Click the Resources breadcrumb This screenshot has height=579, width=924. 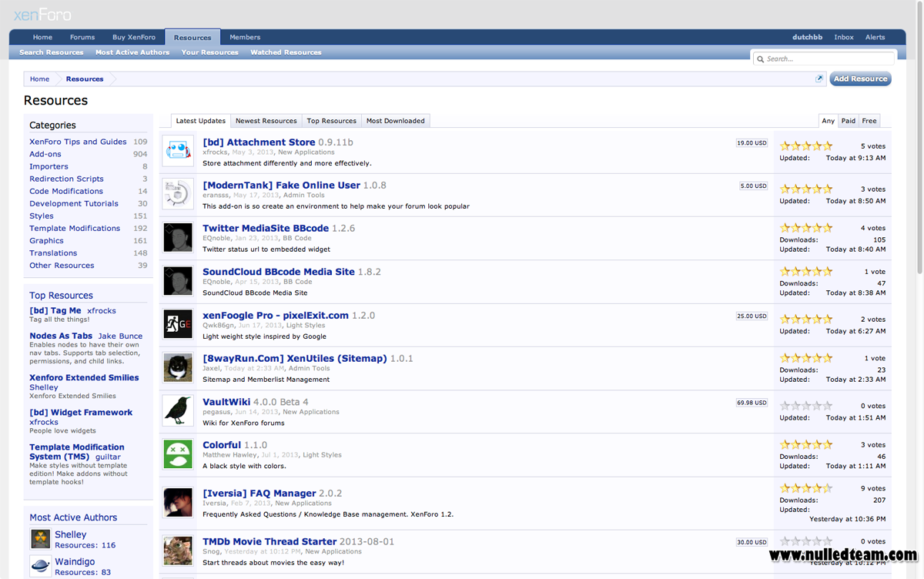tap(85, 79)
